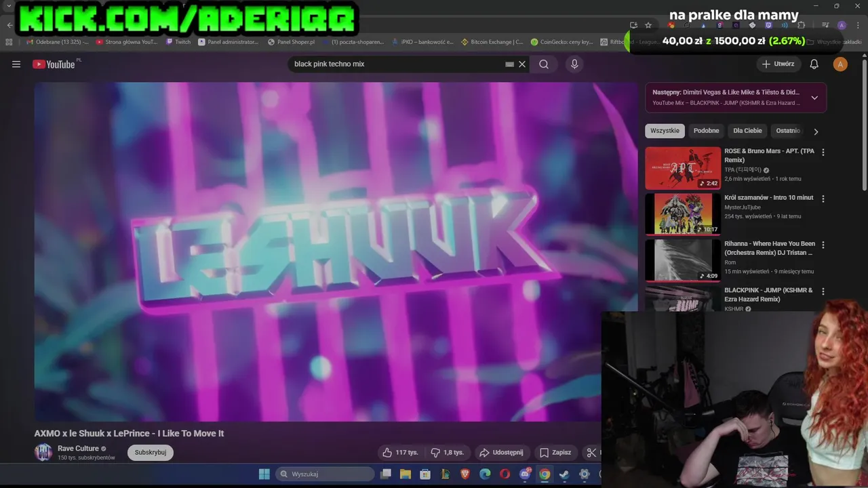Open the Król szamanów Intro thumbnail
Viewport: 868px width, 488px height.
683,214
